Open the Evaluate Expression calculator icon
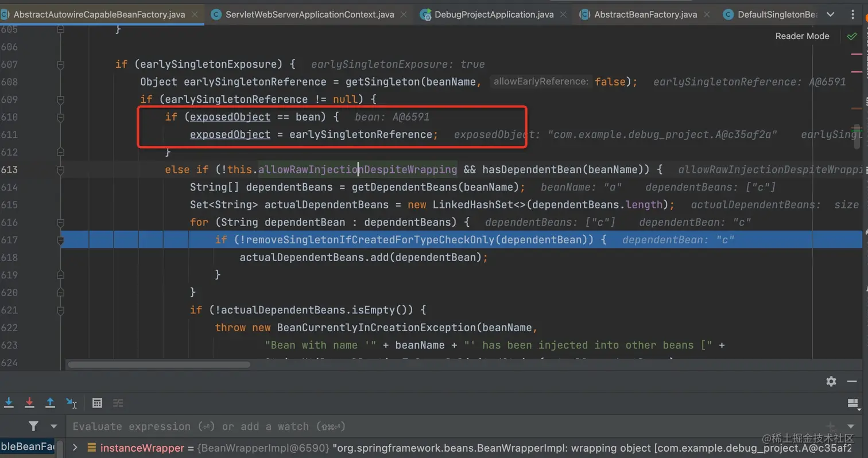Image resolution: width=868 pixels, height=458 pixels. (97, 403)
